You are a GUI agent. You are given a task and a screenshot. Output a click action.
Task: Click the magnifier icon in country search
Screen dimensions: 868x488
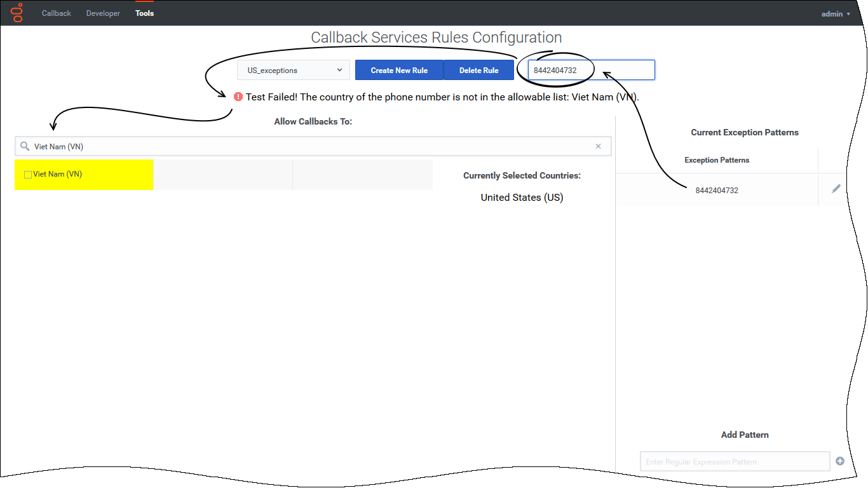pyautogui.click(x=25, y=146)
